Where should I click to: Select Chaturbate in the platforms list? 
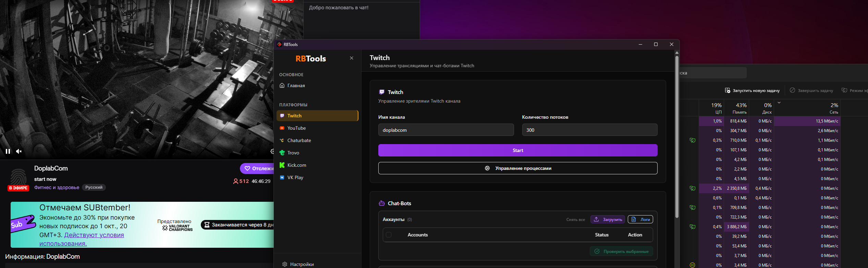pos(299,140)
